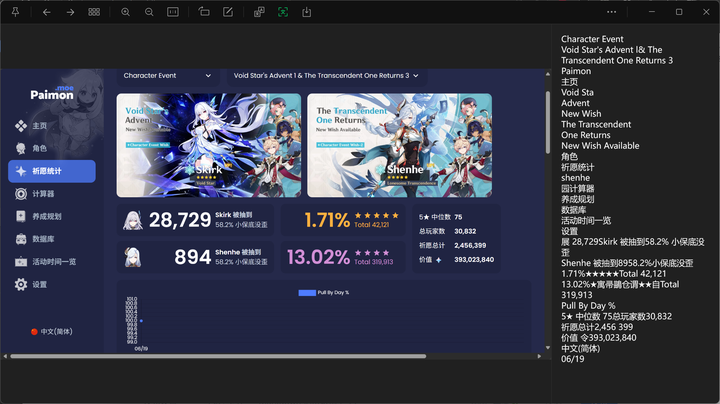Click 'Total 42,121' under five stars

(371, 225)
